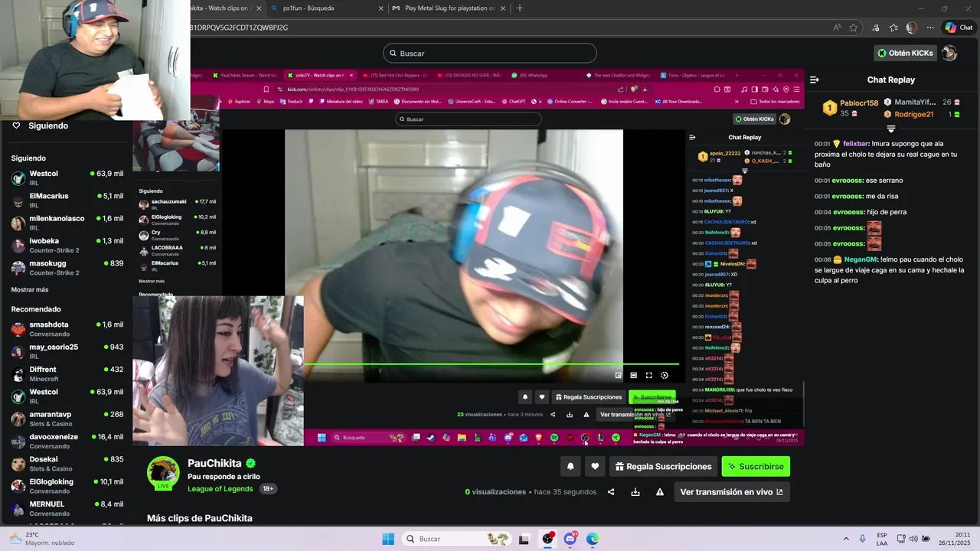Screen dimensions: 980x551
Task: Open a new browser tab with plus
Action: 520,8
